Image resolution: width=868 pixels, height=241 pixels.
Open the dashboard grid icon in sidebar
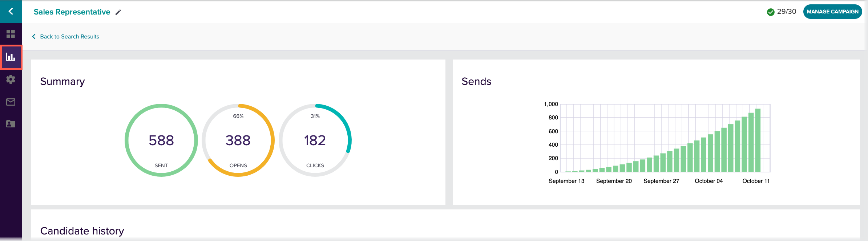[x=11, y=34]
